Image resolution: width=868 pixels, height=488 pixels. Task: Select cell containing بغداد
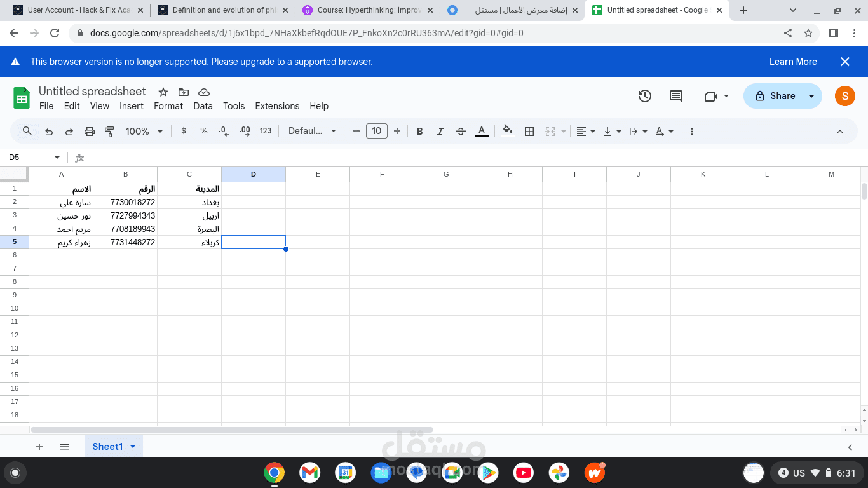pyautogui.click(x=189, y=202)
